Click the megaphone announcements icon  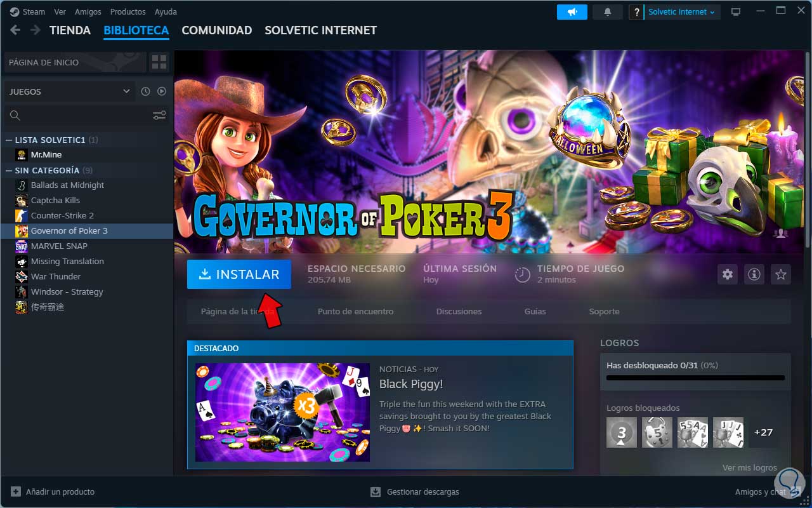pyautogui.click(x=572, y=12)
